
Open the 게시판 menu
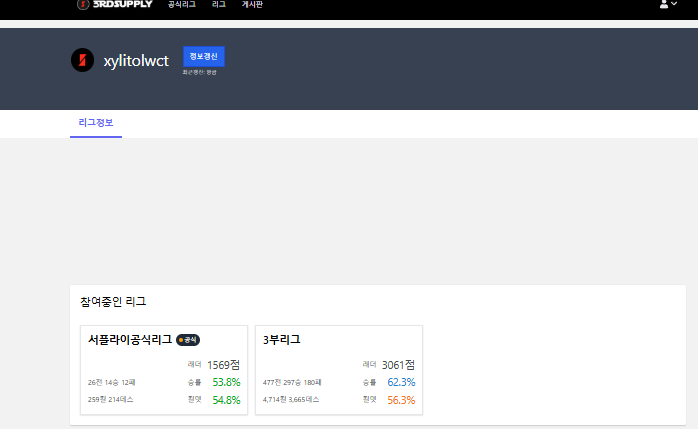254,5
